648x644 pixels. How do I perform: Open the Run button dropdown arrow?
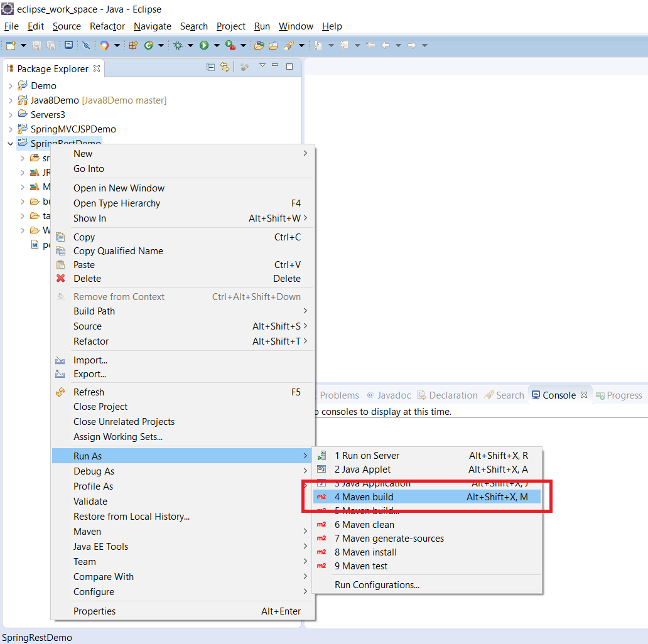tap(217, 45)
